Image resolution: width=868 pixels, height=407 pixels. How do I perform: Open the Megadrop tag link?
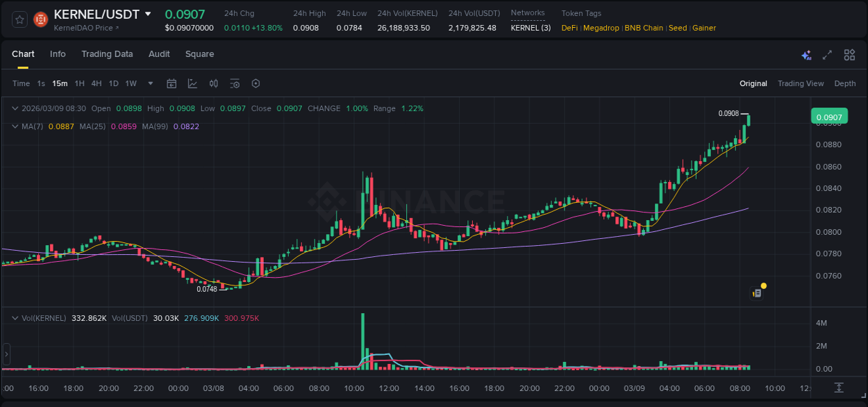pyautogui.click(x=601, y=28)
